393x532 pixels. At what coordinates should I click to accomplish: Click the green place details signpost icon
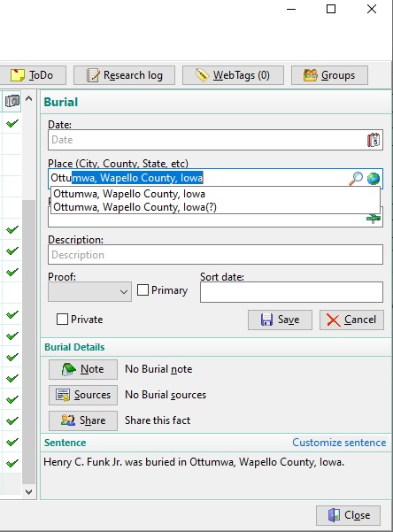click(374, 219)
